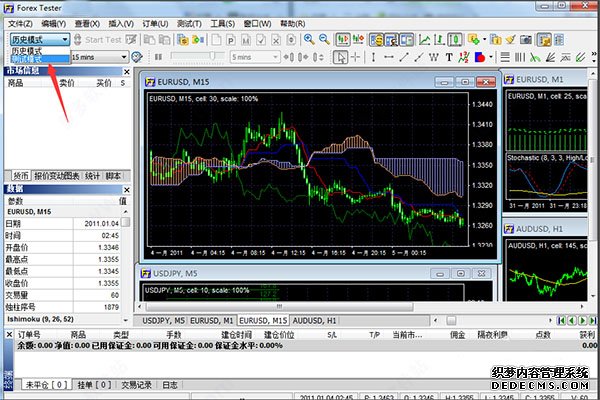Open the 帮助(R) menu
The width and height of the screenshot is (600, 400).
293,24
